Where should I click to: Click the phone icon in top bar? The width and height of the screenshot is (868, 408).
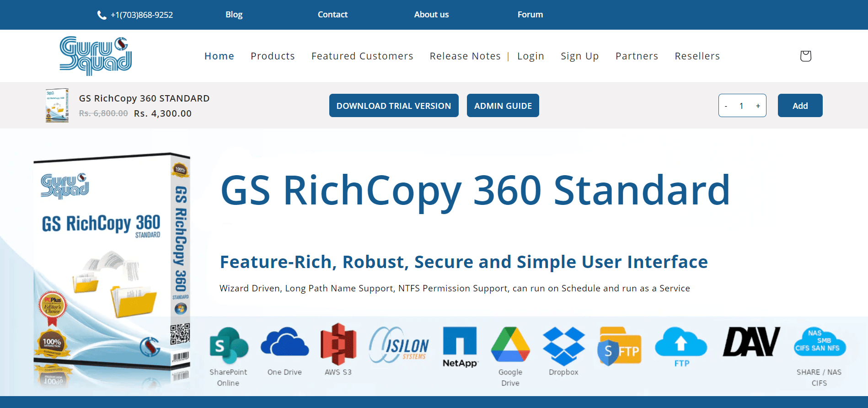[x=102, y=15]
